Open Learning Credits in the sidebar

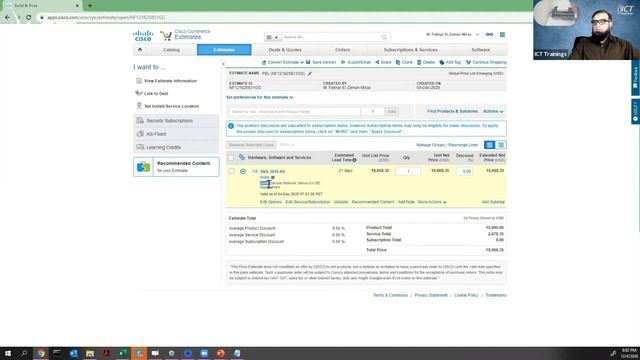[176, 147]
